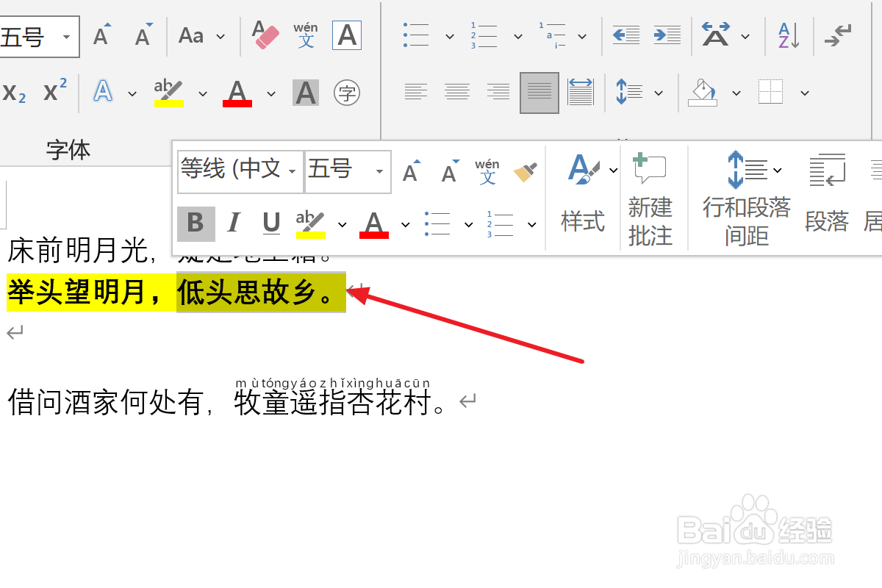The width and height of the screenshot is (882, 588).
Task: Apply superscript formatting
Action: 53,93
